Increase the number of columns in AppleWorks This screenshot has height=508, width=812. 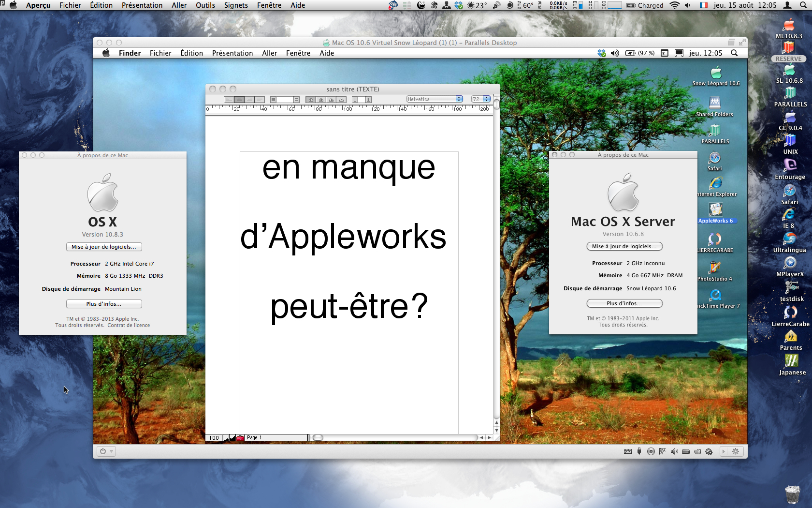tap(368, 100)
